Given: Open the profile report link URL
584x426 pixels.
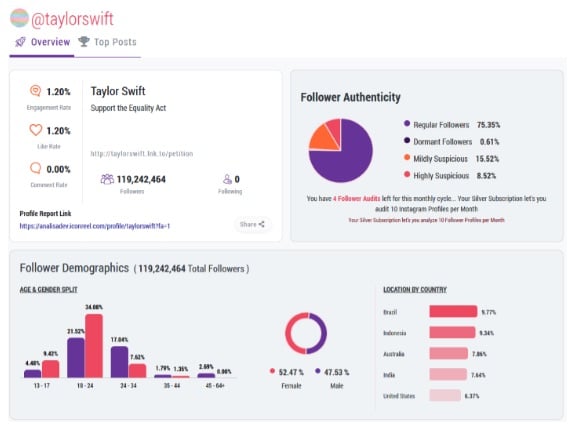Looking at the screenshot, I should click(95, 226).
